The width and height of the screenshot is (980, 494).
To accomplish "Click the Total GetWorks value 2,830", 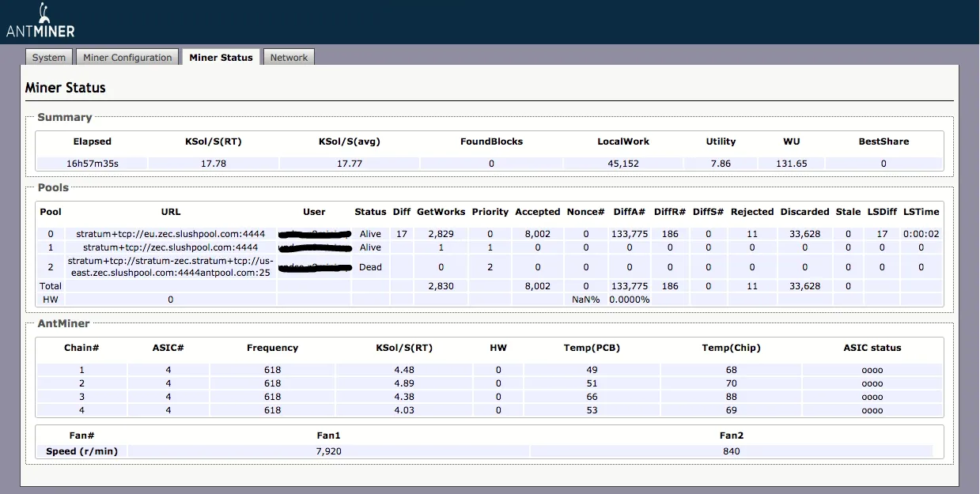I will [441, 286].
